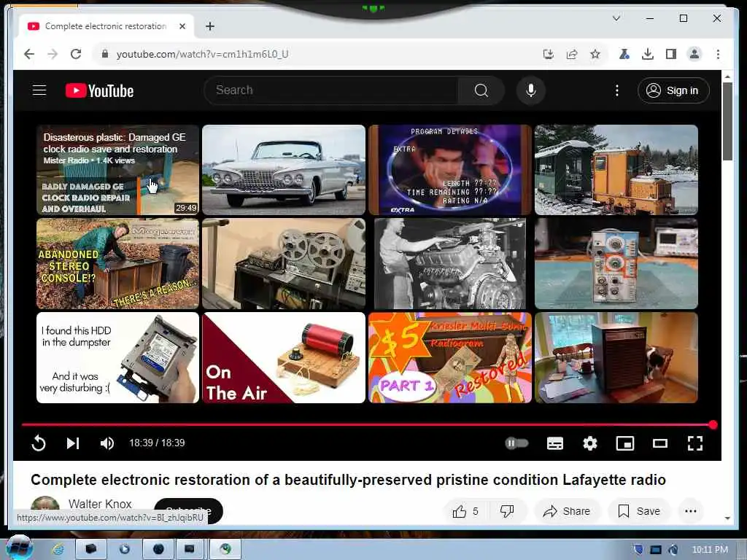747x560 pixels.
Task: Open the black-and-white engine thumbnail
Action: pos(449,264)
